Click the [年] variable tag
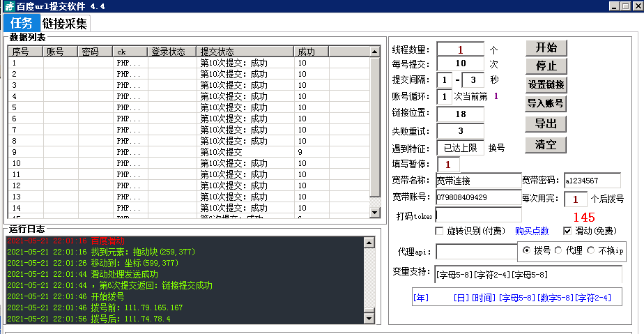Viewport: 644px width, 334px height. point(421,298)
